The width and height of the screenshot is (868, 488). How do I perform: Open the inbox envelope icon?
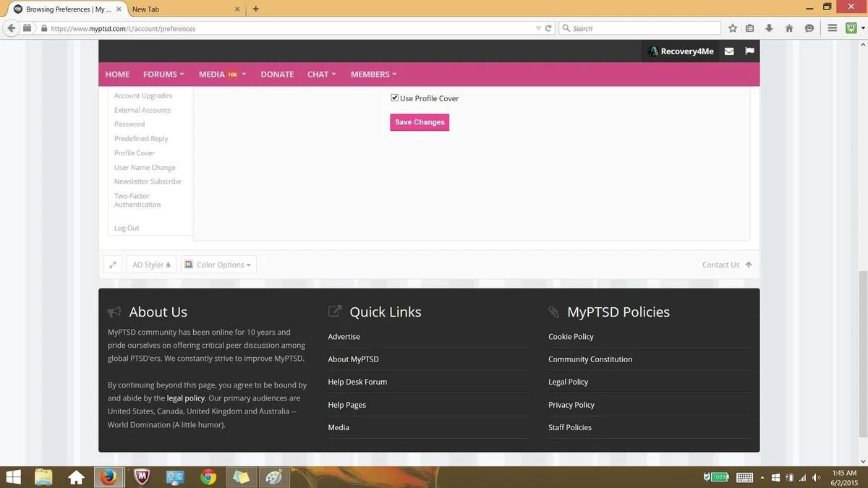coord(729,51)
